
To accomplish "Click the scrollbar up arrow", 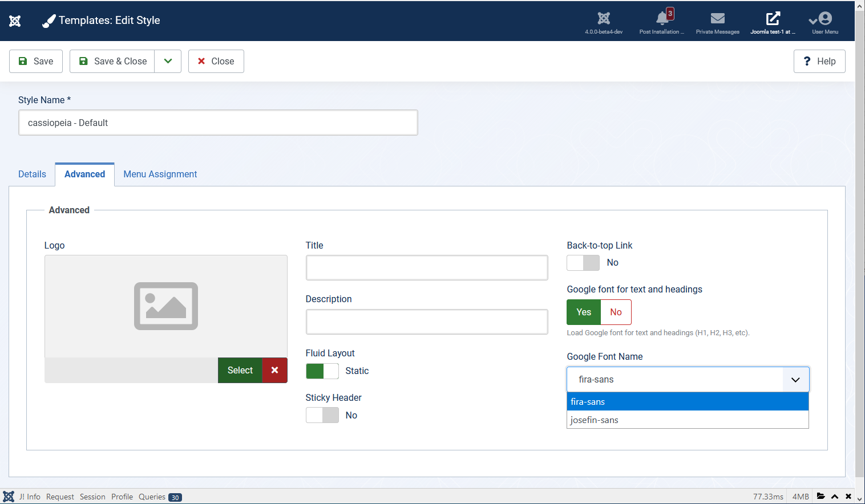I will tap(860, 5).
